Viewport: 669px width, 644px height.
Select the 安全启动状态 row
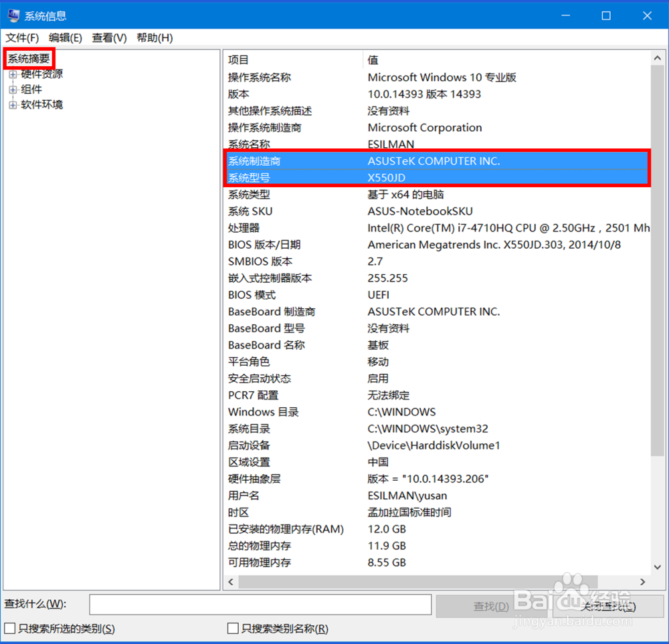pyautogui.click(x=438, y=379)
